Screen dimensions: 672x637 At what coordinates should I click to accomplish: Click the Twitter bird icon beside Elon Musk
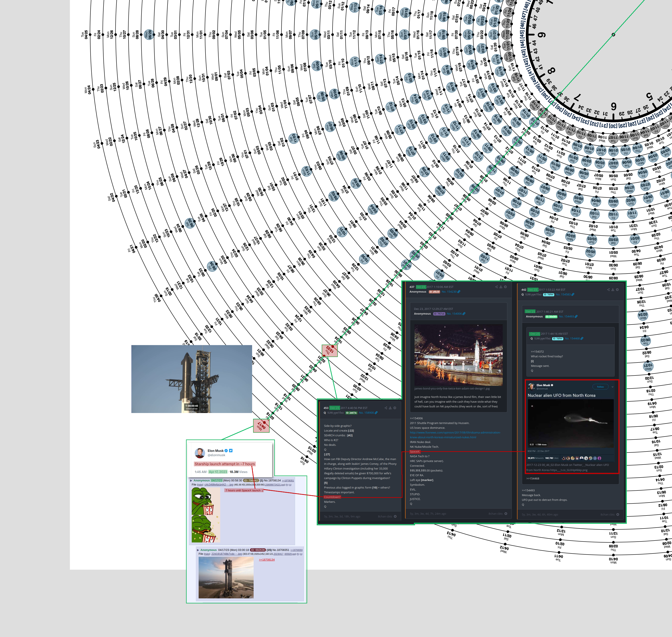(x=231, y=451)
